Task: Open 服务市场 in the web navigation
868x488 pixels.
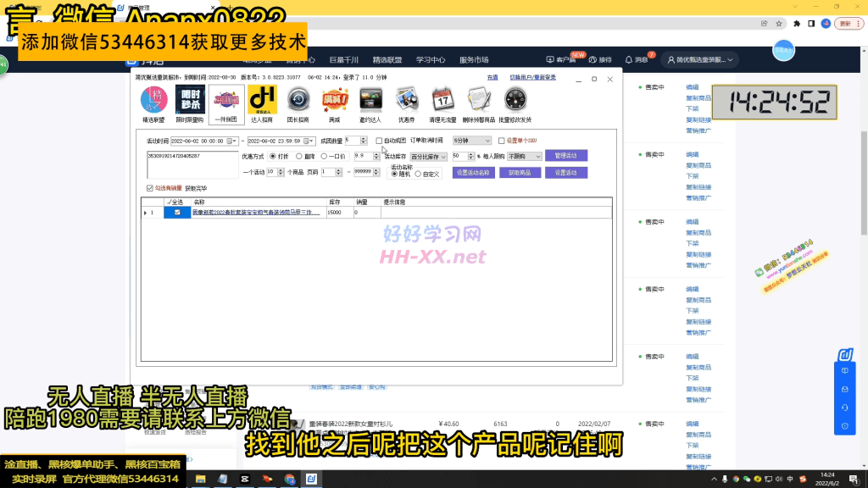Action: (x=474, y=60)
